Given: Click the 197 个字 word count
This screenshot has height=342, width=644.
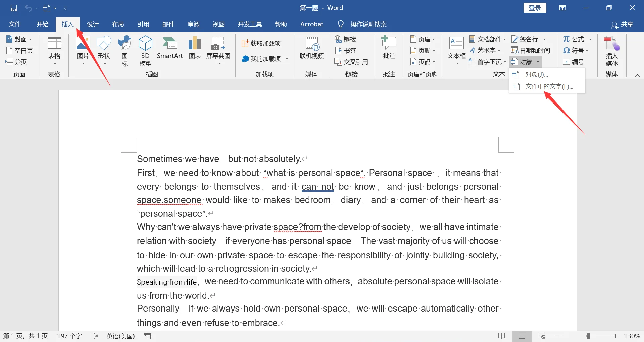Looking at the screenshot, I should click(x=69, y=336).
